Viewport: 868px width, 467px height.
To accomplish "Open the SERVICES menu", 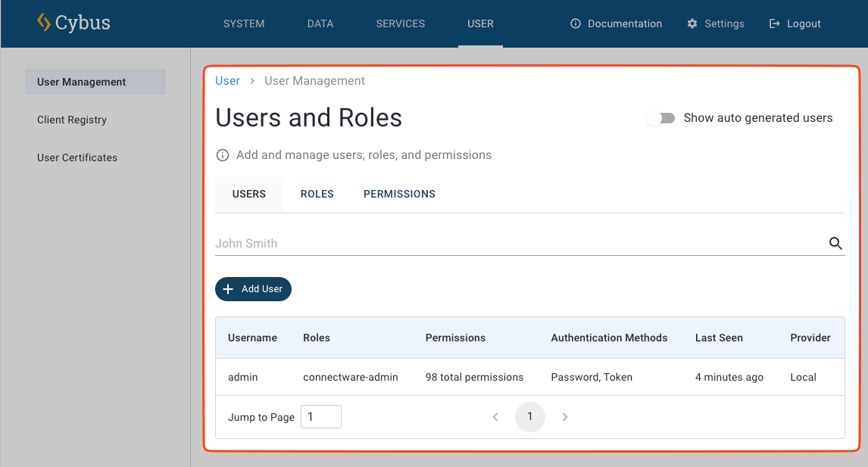I will pos(400,23).
